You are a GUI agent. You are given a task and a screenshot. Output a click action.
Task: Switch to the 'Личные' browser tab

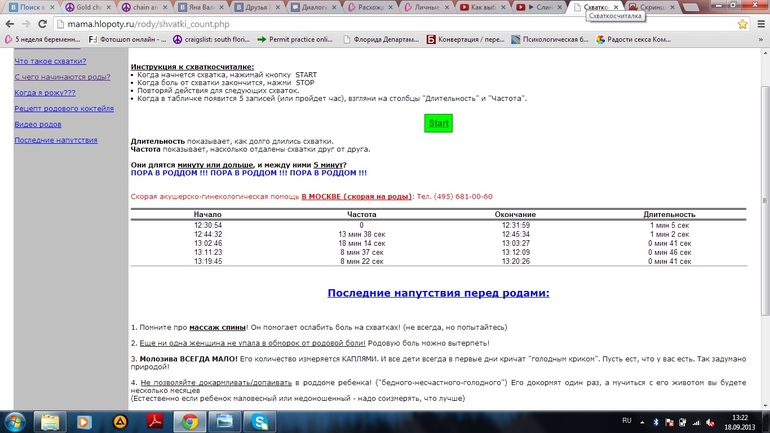(x=426, y=7)
